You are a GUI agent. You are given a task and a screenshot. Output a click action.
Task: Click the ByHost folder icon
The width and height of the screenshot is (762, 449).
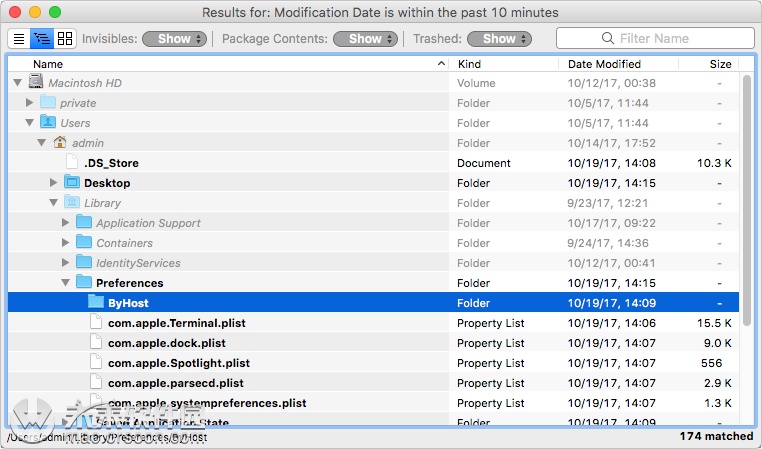(96, 302)
